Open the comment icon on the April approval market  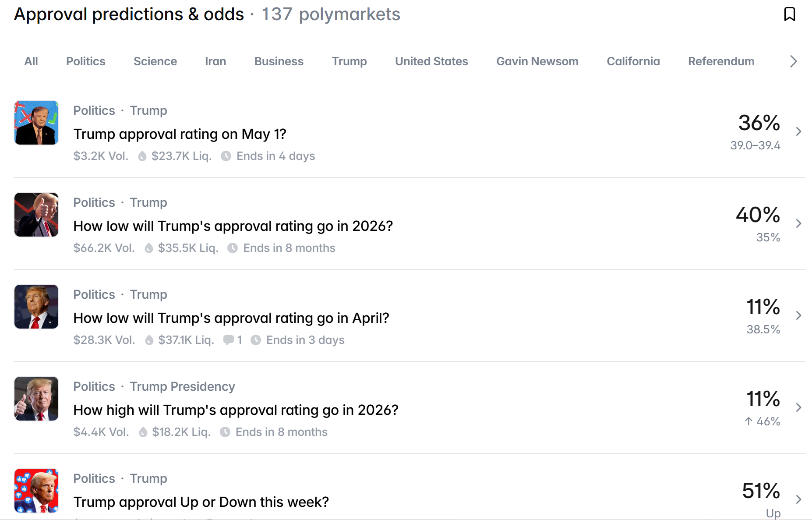pyautogui.click(x=229, y=340)
